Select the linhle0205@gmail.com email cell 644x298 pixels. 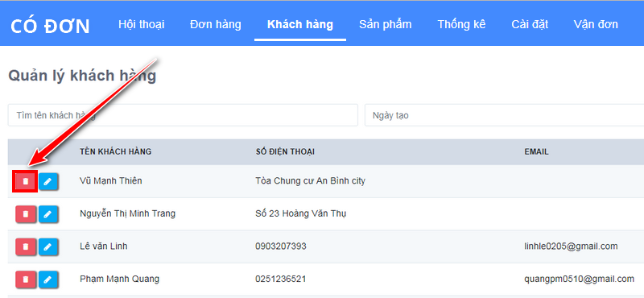click(x=571, y=246)
